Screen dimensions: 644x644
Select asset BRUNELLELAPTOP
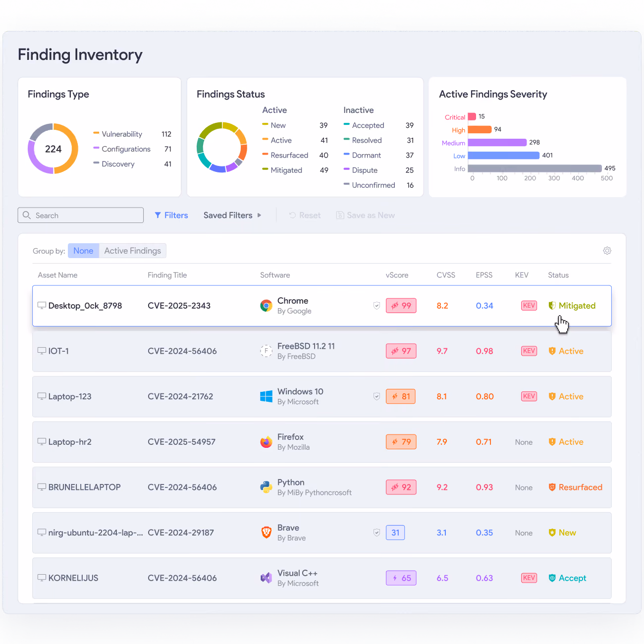point(84,487)
